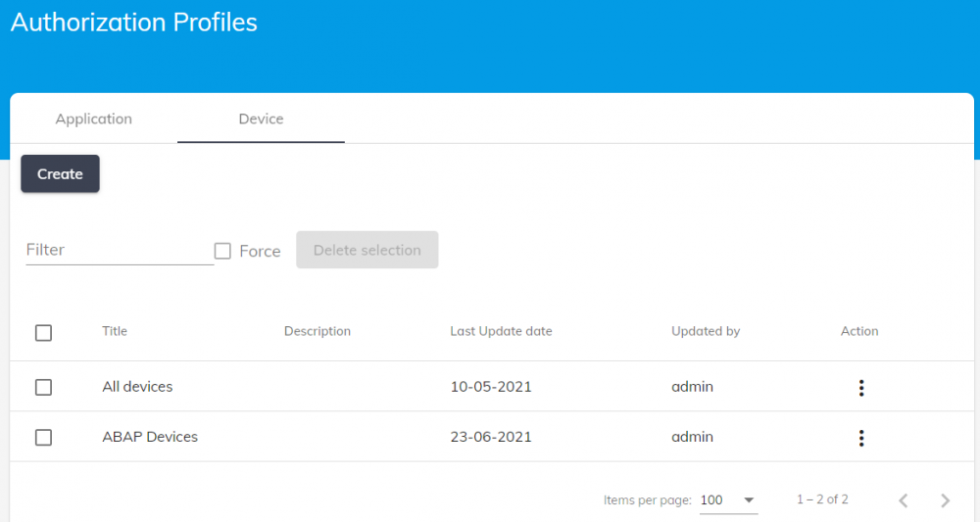Select all rows with header checkbox
The width and height of the screenshot is (980, 522).
43,333
